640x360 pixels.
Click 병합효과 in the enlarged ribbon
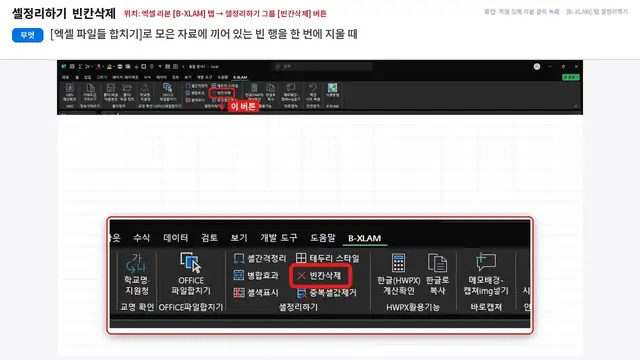tap(256, 276)
